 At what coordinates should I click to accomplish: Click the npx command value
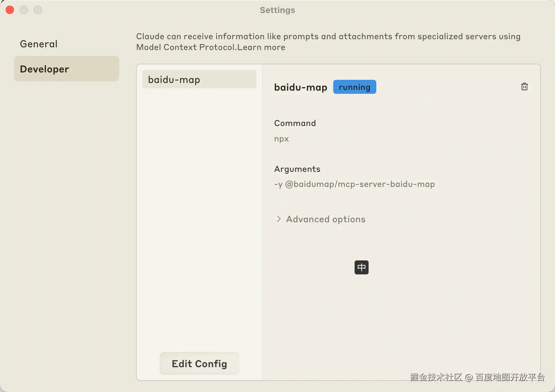click(281, 139)
